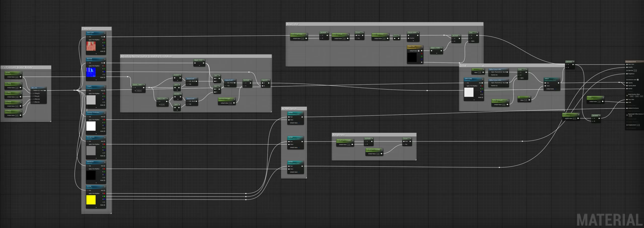Click the yellow AORM texture thumbnail
This screenshot has width=644, height=228.
click(91, 200)
